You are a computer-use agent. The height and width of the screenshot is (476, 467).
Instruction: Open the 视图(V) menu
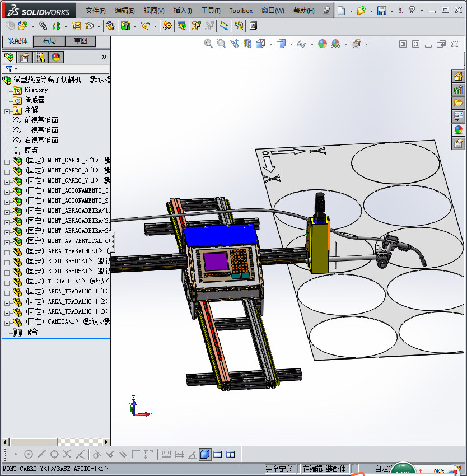point(154,11)
